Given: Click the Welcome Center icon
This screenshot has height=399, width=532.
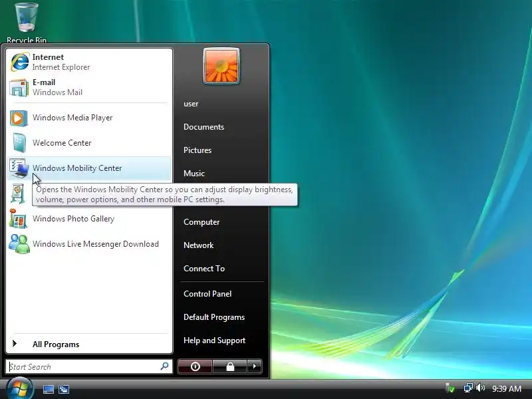Looking at the screenshot, I should (19, 143).
